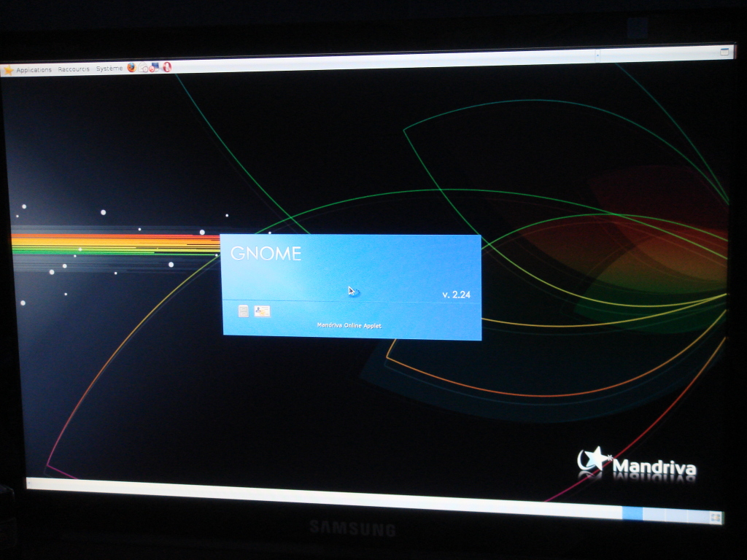Launch Firefox from the top panel
Image resolution: width=747 pixels, height=560 pixels.
tap(131, 68)
